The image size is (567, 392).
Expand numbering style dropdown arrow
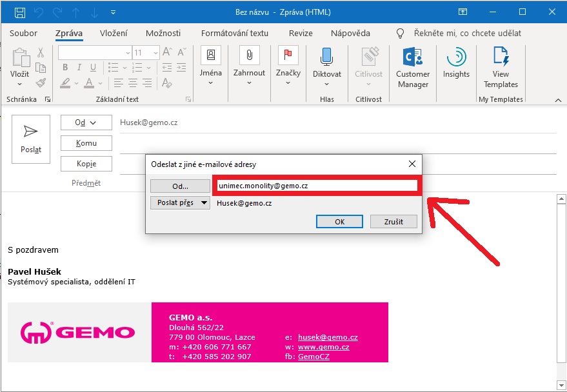coord(148,68)
